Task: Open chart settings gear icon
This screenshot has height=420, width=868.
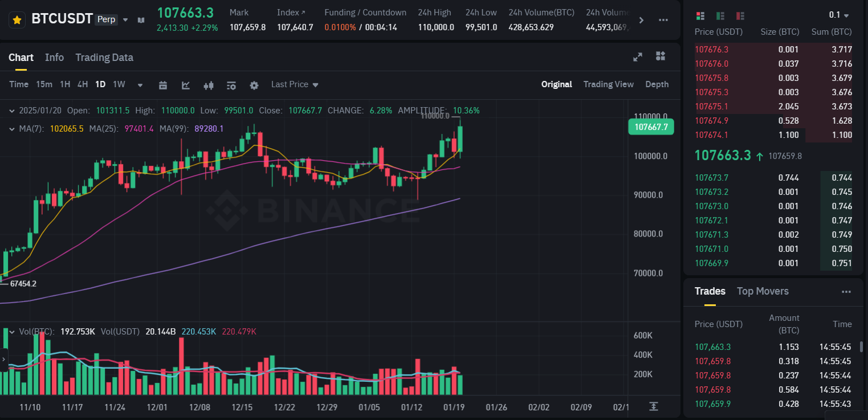Action: [x=254, y=85]
